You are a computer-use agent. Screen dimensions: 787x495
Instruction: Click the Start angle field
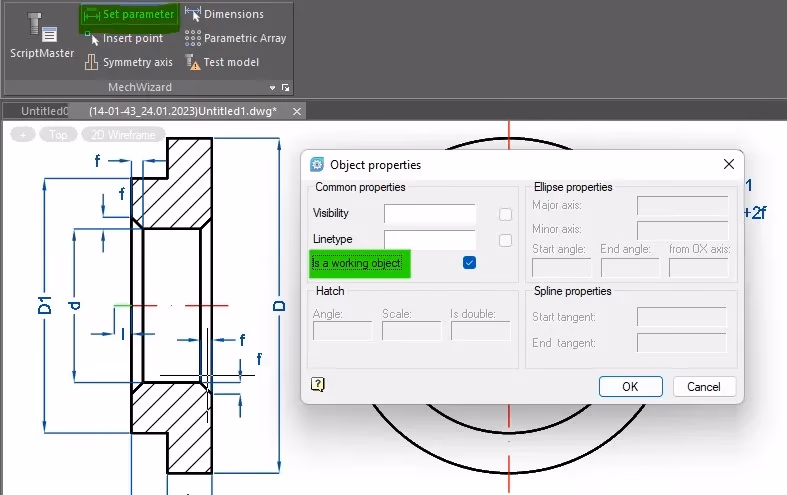[x=561, y=268]
